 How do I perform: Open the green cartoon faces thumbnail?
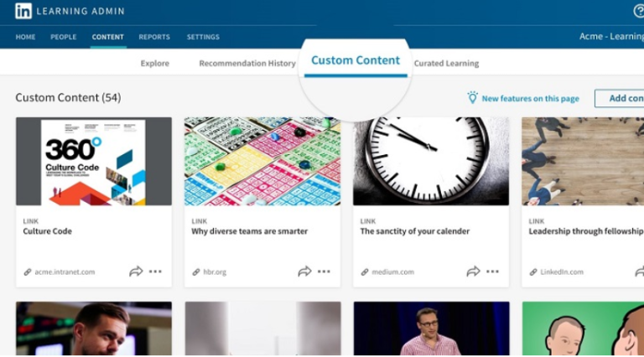point(584,329)
